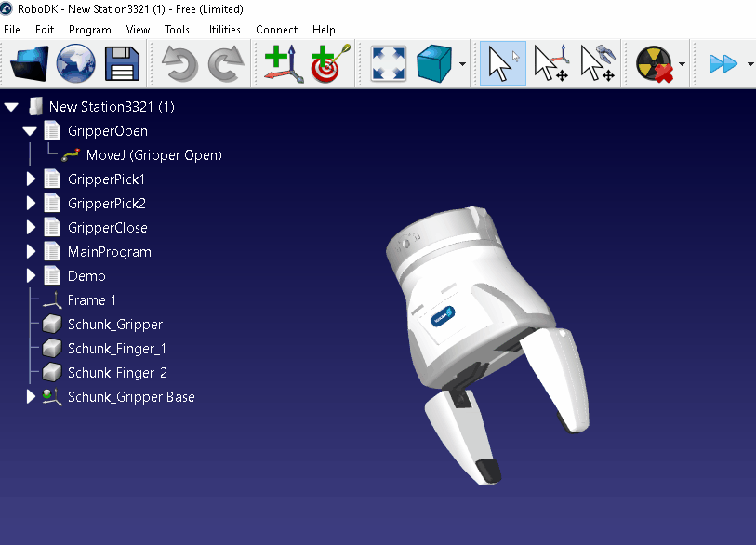
Task: Open collision check dropdown arrow
Action: tap(682, 63)
